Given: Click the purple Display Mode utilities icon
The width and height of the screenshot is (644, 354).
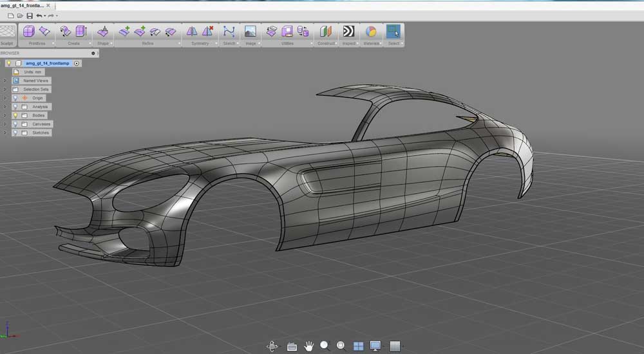Looking at the screenshot, I should tap(287, 31).
